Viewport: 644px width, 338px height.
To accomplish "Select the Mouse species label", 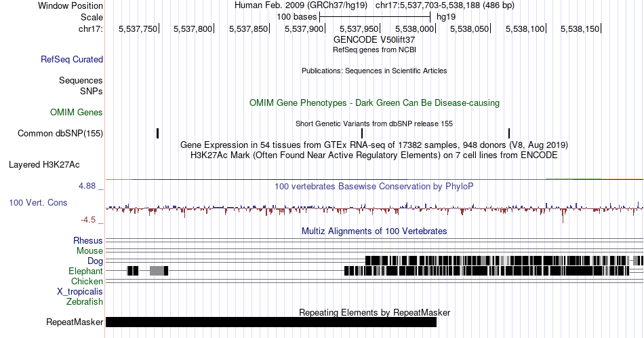I will point(89,251).
